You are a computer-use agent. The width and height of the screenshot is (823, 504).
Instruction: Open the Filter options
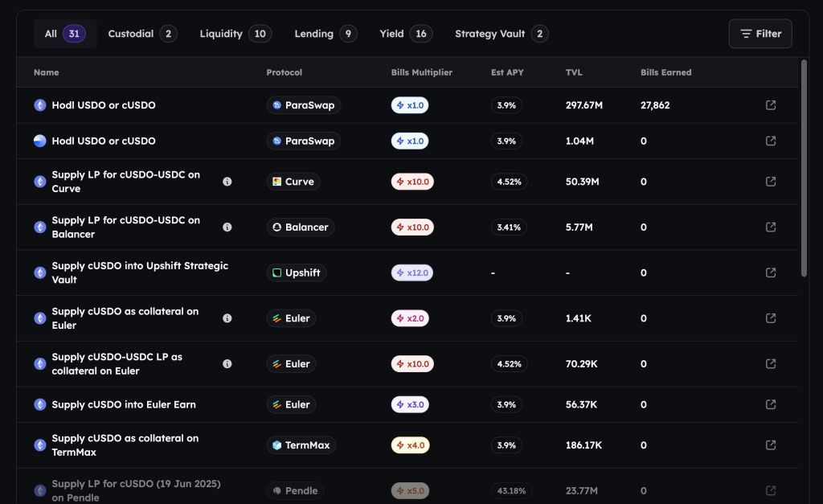(760, 34)
